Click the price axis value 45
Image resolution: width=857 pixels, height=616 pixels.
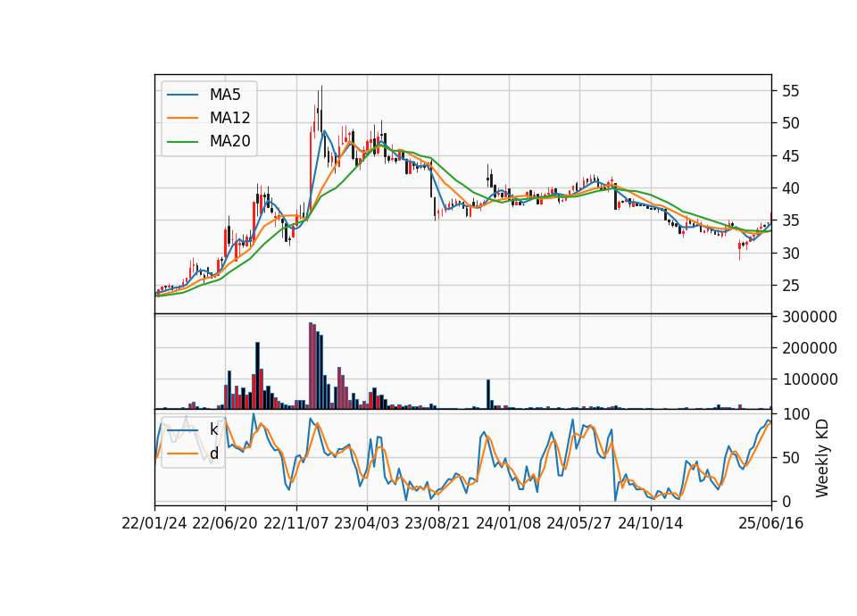click(x=790, y=155)
